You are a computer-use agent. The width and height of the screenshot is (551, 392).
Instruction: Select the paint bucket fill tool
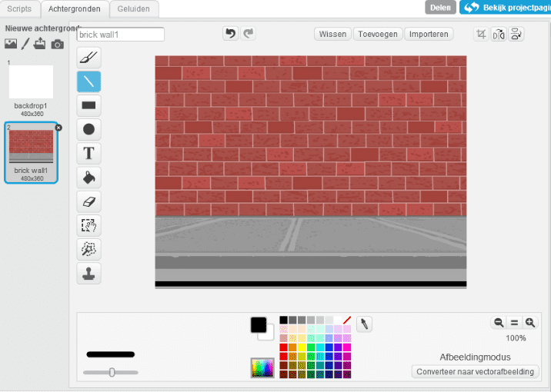pyautogui.click(x=88, y=177)
